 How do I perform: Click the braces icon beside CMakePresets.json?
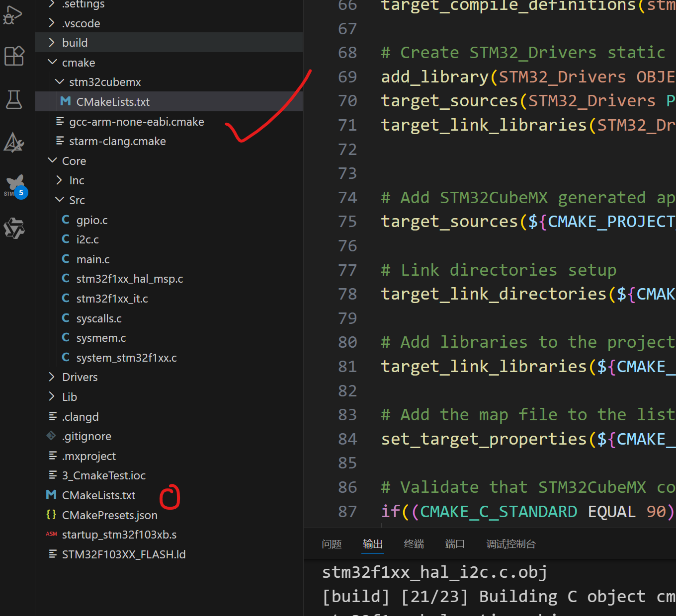(51, 515)
